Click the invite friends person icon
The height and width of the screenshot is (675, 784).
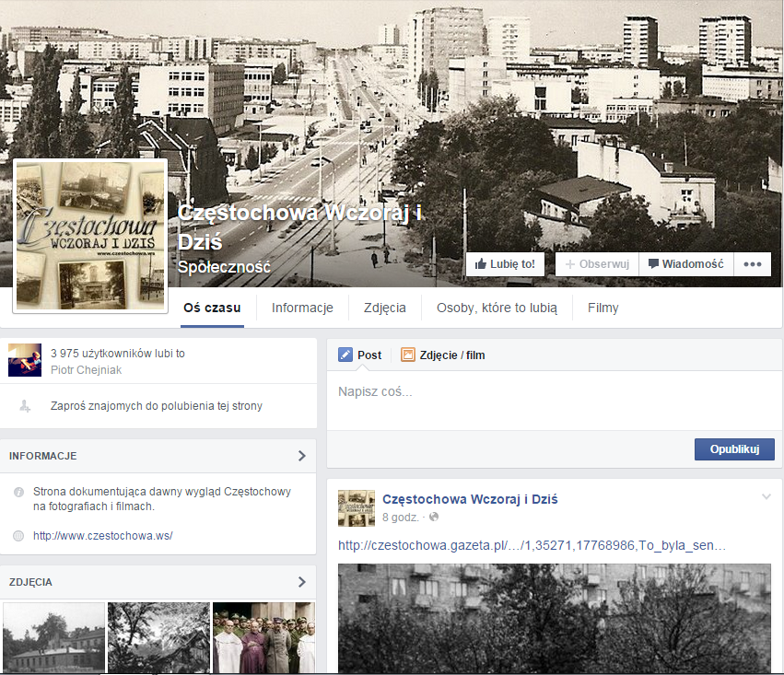click(25, 406)
